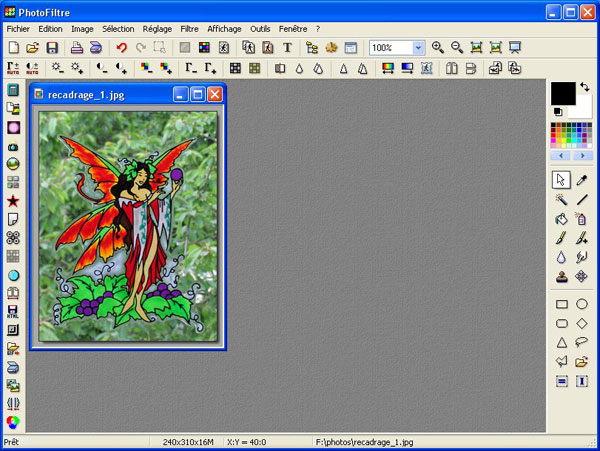Click the black foreground color swatch
This screenshot has width=600, height=451.
(x=563, y=93)
